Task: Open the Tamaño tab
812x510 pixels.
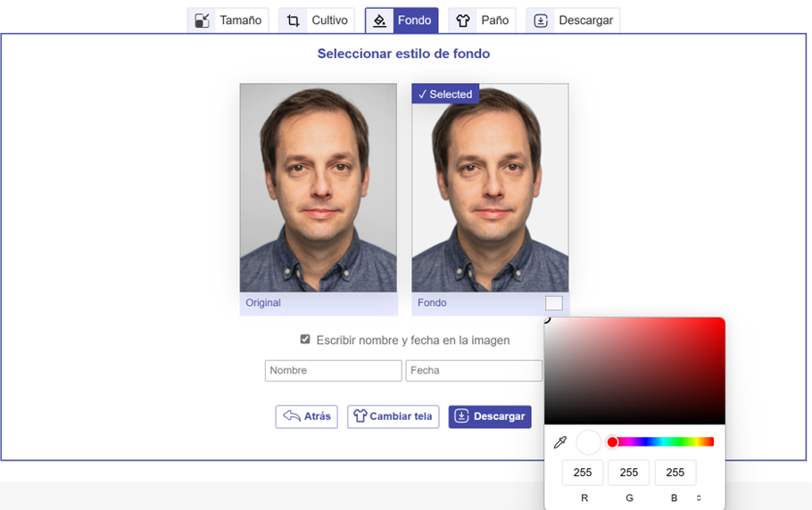Action: 228,21
